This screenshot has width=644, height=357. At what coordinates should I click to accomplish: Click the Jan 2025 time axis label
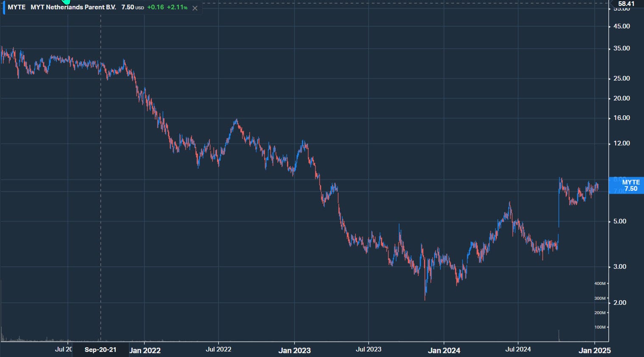[x=594, y=350]
